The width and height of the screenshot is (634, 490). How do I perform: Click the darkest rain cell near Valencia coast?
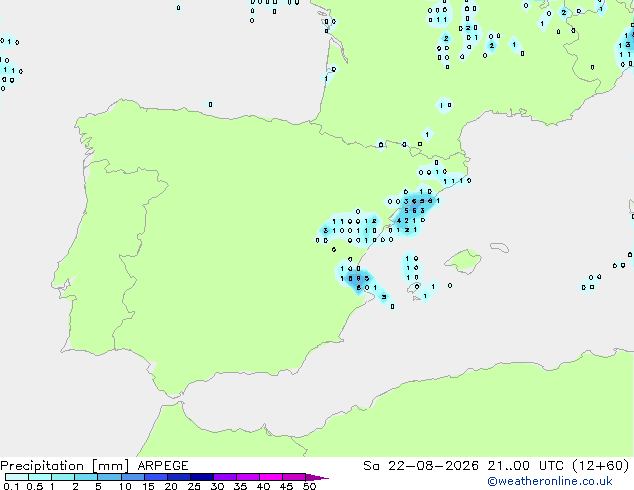point(358,282)
